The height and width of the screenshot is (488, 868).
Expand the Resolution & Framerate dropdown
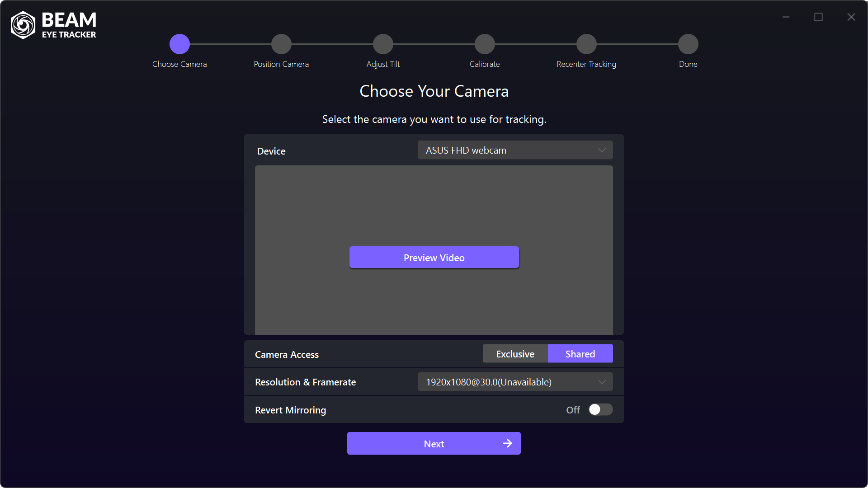[515, 382]
